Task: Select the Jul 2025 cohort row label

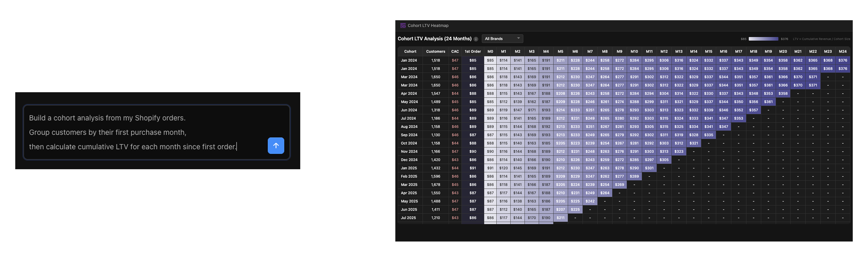Action: click(x=408, y=218)
